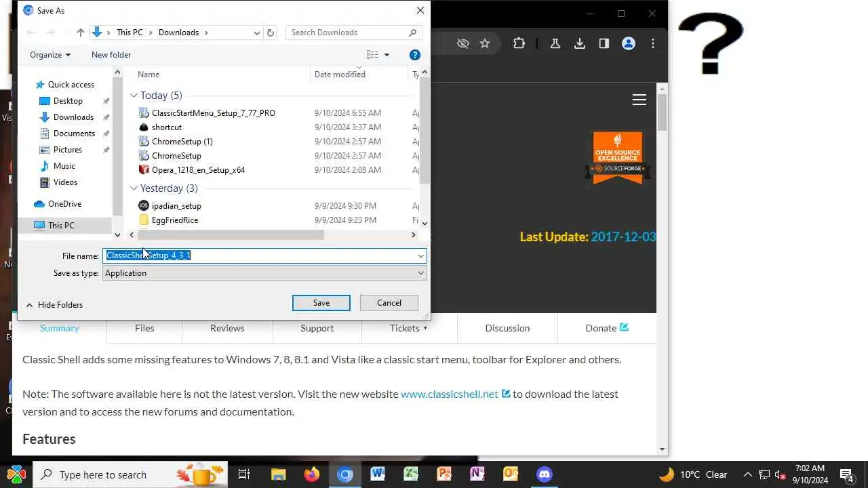
Task: Collapse the Yesterday (3) group
Action: [134, 188]
